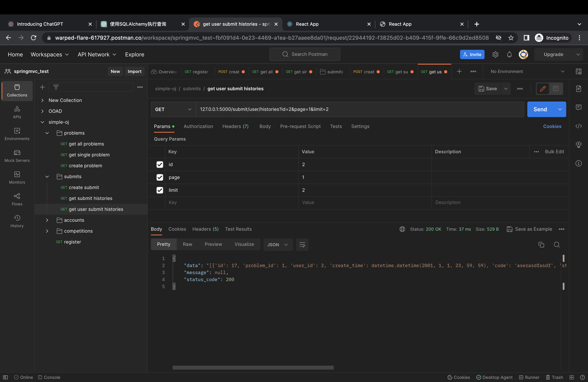The image size is (588, 382).
Task: Switch to edit mode pencil icon
Action: coord(542,89)
